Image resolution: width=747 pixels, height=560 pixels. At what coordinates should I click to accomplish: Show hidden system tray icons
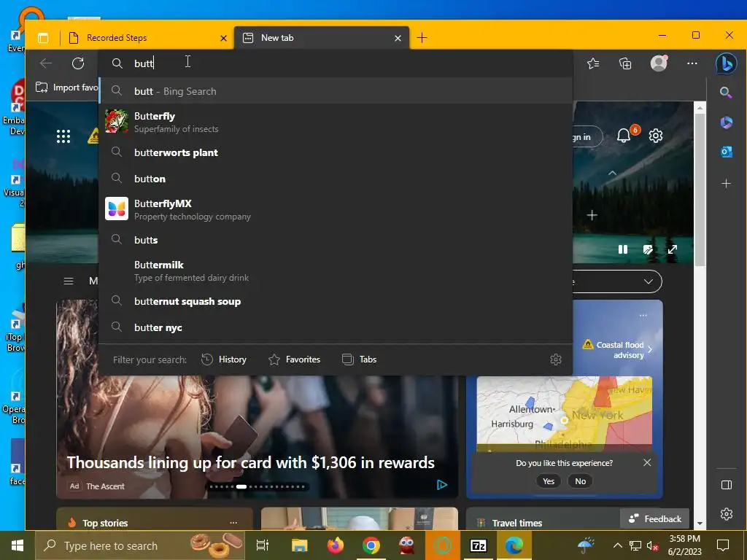point(617,545)
